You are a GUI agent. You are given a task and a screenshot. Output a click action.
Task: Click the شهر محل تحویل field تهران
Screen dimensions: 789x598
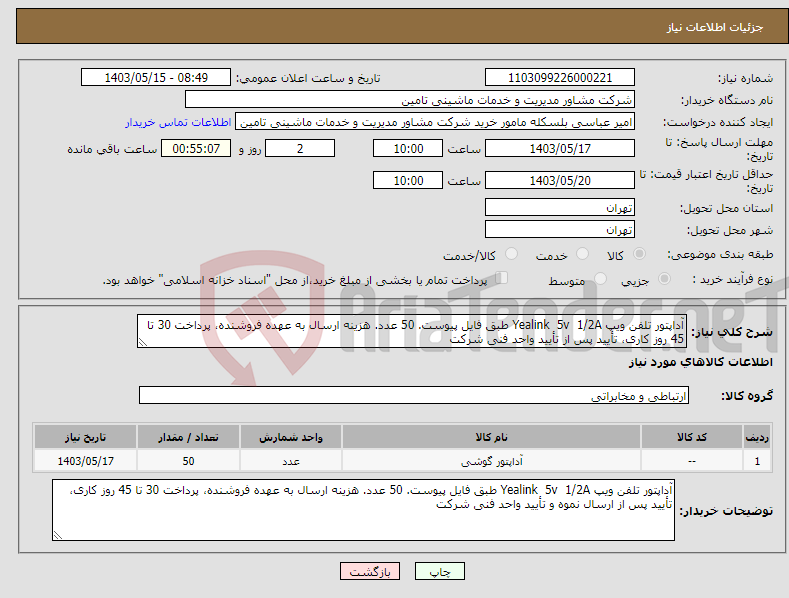[560, 230]
